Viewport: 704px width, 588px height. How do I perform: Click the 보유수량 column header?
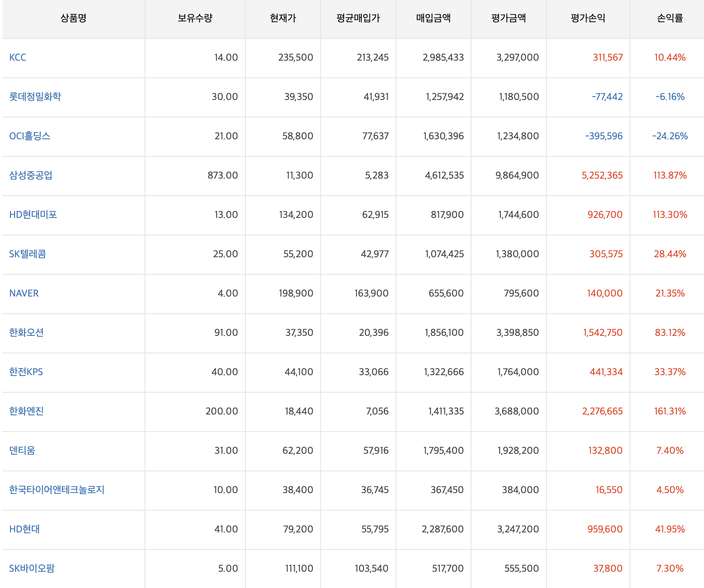[x=195, y=18]
